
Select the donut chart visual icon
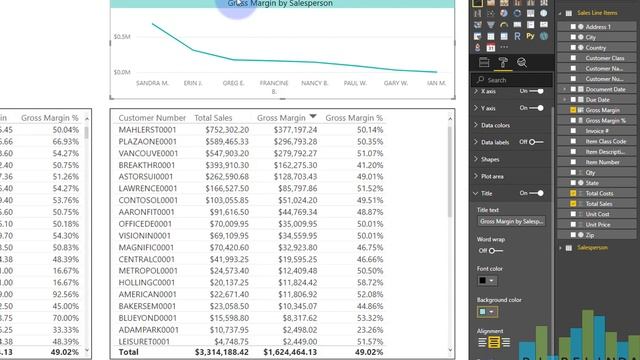coord(517,13)
